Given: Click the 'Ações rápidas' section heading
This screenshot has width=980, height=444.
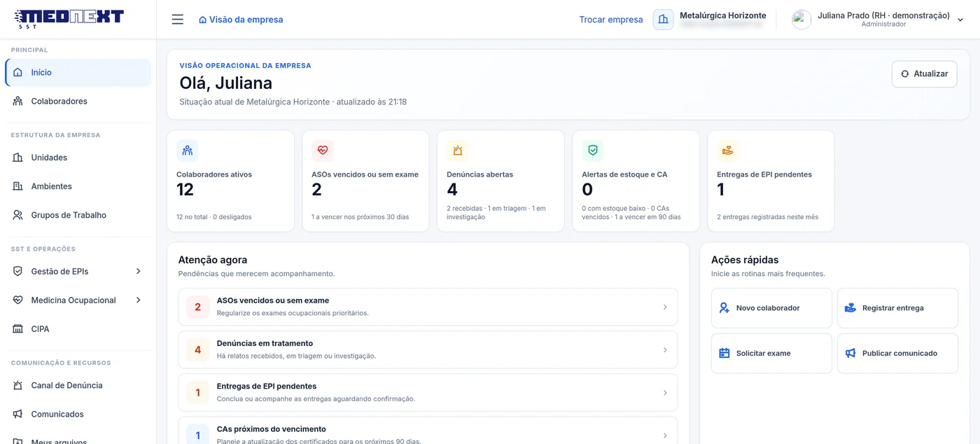Looking at the screenshot, I should [745, 260].
